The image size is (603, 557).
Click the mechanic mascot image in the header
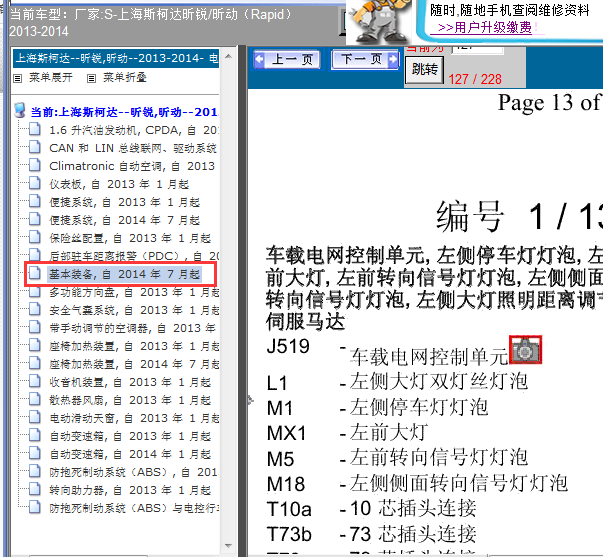point(379,21)
